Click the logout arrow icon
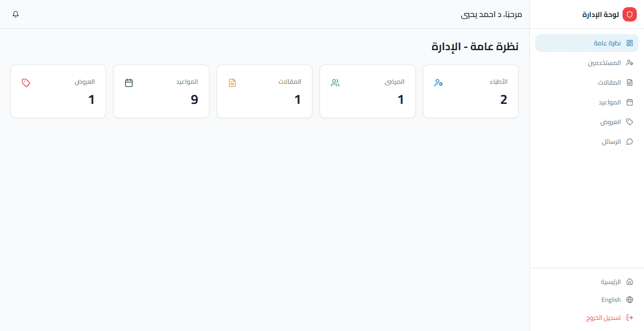This screenshot has height=331, width=644. pos(630,318)
